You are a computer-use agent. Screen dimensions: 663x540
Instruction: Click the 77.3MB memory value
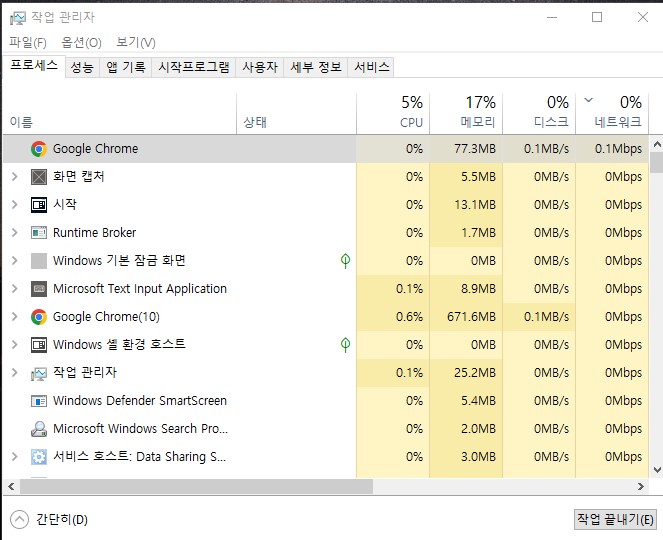475,149
